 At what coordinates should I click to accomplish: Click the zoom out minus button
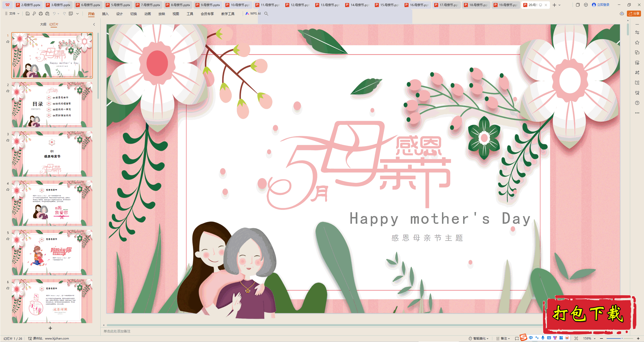coord(601,338)
